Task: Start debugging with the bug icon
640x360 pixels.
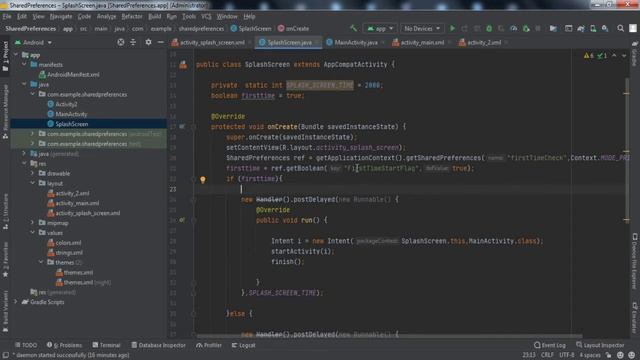Action: coord(489,28)
